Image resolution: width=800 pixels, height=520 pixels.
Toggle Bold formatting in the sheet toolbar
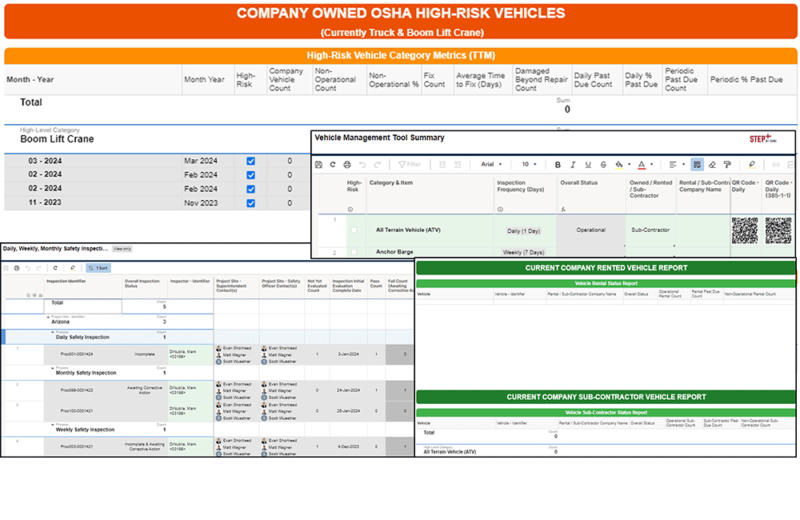558,164
